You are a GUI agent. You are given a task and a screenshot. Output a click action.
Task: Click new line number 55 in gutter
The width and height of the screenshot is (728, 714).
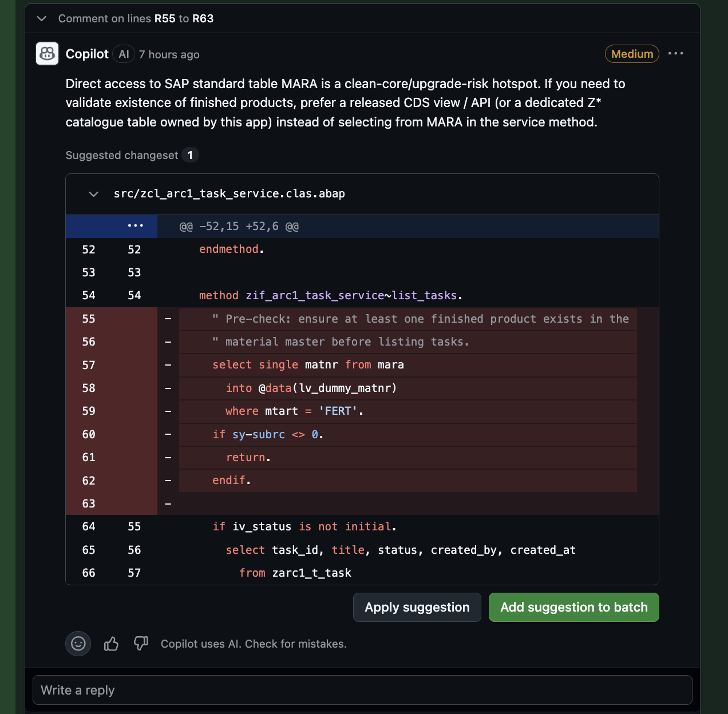pyautogui.click(x=134, y=526)
